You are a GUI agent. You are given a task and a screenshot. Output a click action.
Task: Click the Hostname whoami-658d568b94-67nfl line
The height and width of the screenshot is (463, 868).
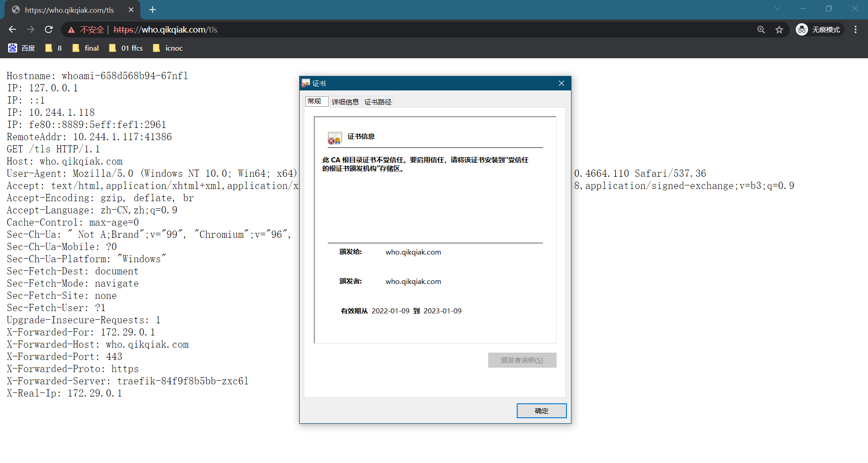click(x=97, y=76)
